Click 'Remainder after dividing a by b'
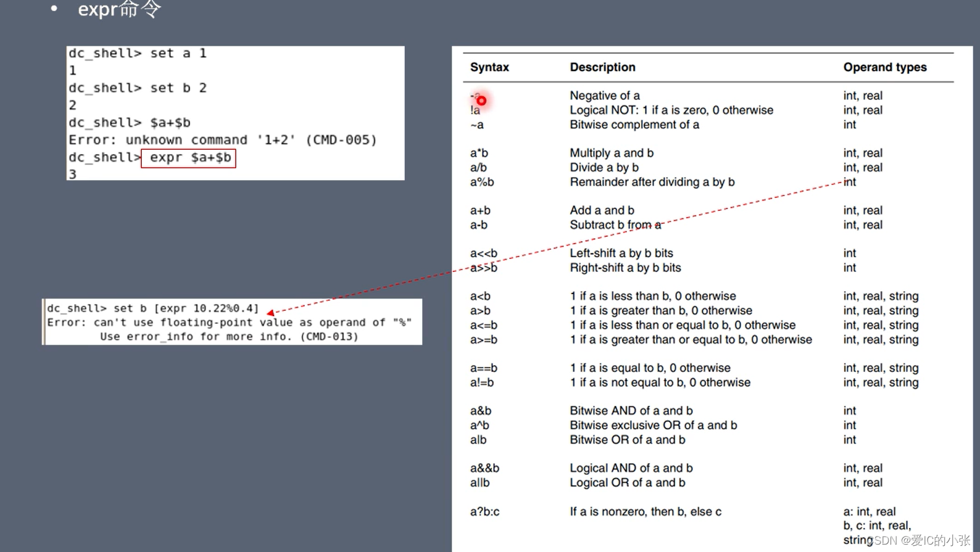The height and width of the screenshot is (552, 980). [652, 183]
